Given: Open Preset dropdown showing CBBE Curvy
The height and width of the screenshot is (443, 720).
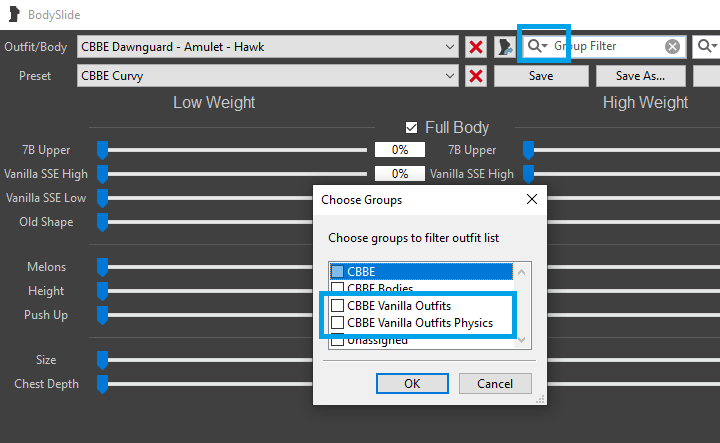Looking at the screenshot, I should pos(268,76).
